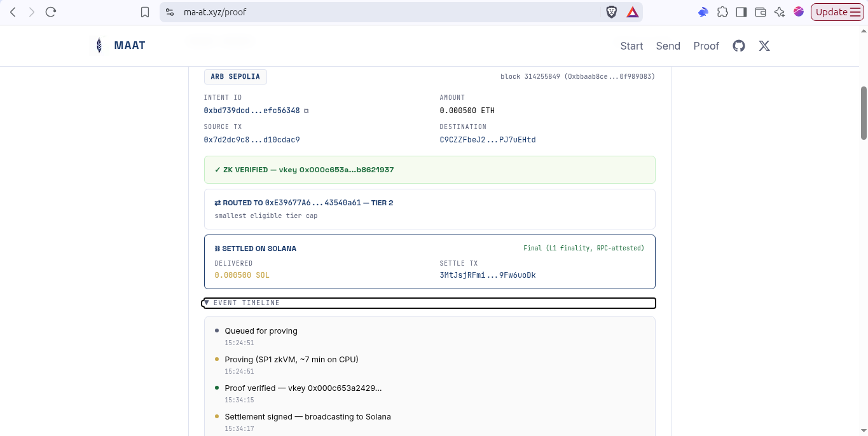The width and height of the screenshot is (868, 436).
Task: Open source tx 0x7d2dc9c8...d10cdac9
Action: (x=252, y=140)
